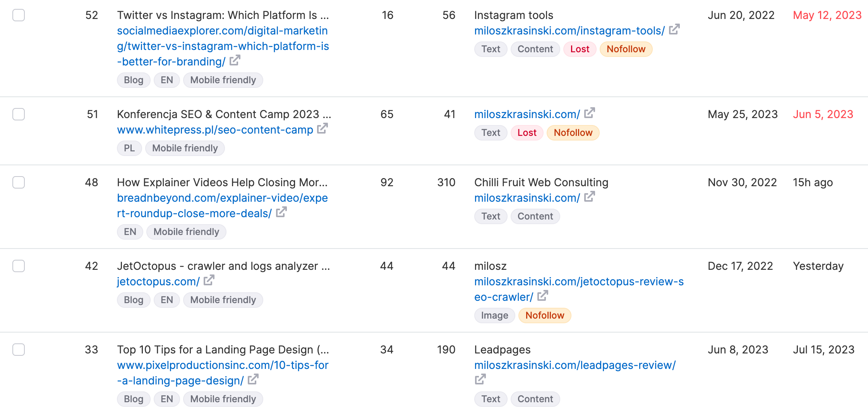This screenshot has height=415, width=868.
Task: Open miloszkrasinski.com/ link in Konferencja row
Action: [527, 114]
